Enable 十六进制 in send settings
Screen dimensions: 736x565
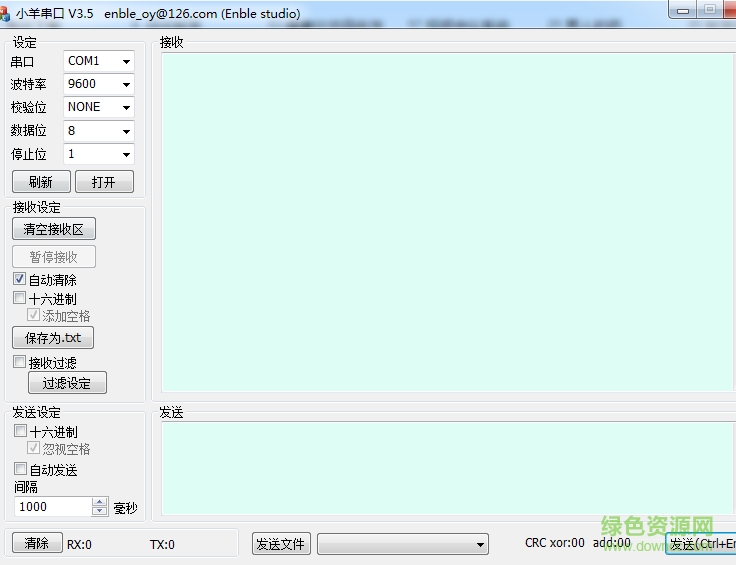tap(20, 432)
